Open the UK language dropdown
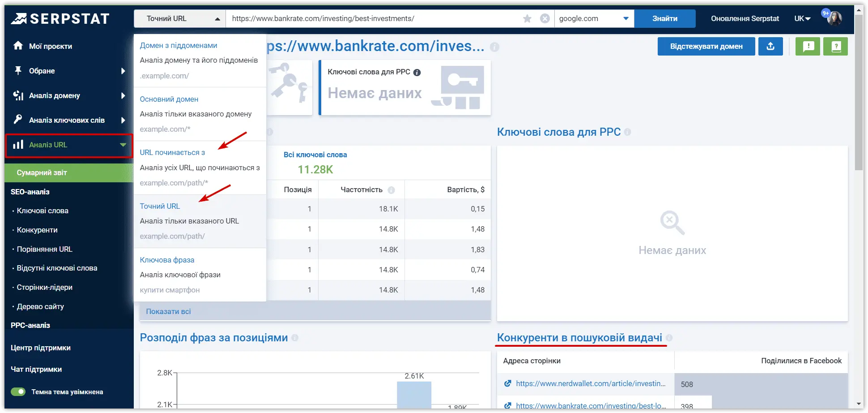 [802, 18]
